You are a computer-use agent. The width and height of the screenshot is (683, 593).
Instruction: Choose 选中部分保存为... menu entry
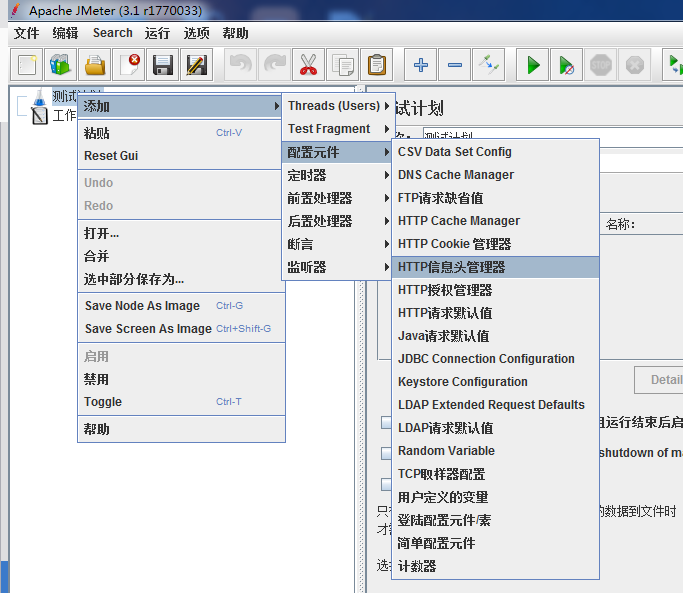[181, 279]
